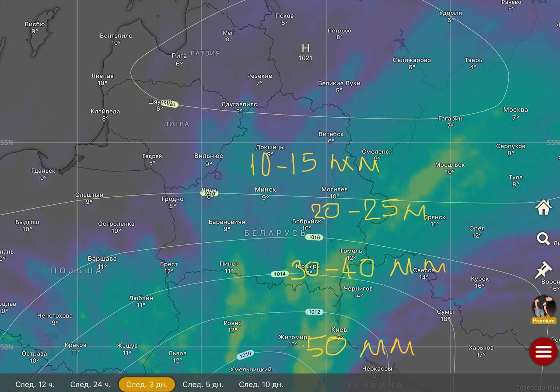
Task: Select the 'След. 3 дн.' forecast range
Action: click(x=147, y=385)
